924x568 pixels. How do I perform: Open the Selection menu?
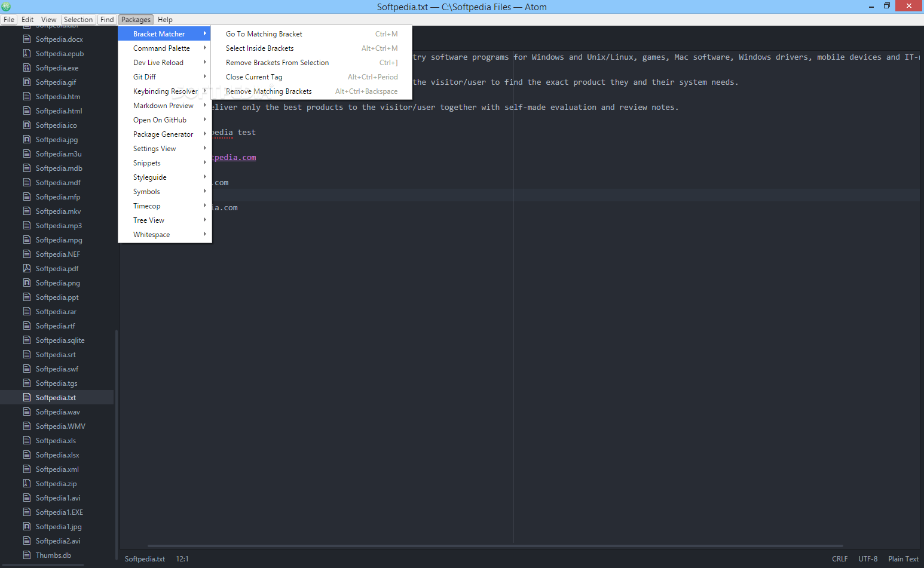click(x=78, y=20)
